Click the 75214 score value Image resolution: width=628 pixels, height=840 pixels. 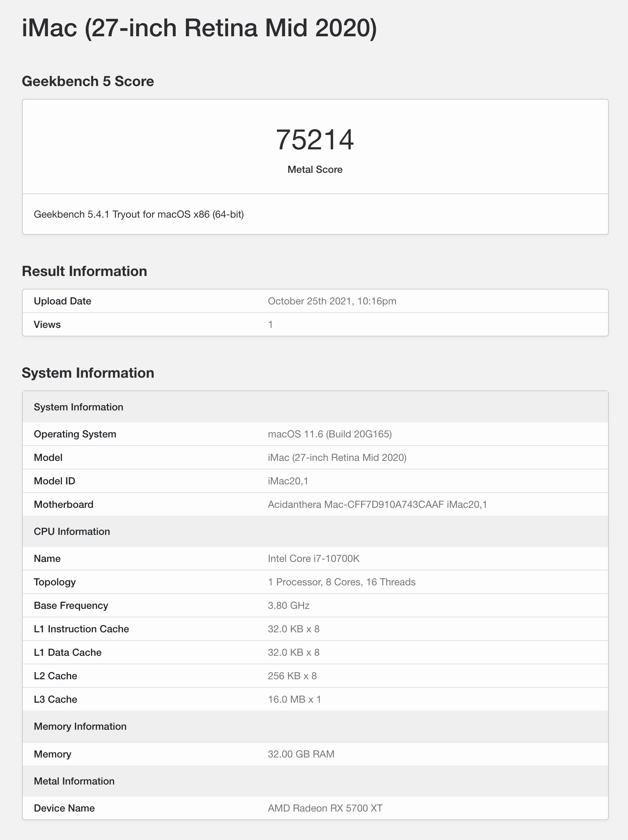click(x=315, y=140)
